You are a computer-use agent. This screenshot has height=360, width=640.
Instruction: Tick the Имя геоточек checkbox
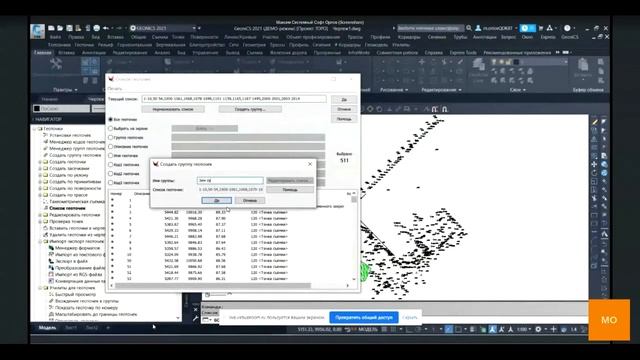click(110, 156)
